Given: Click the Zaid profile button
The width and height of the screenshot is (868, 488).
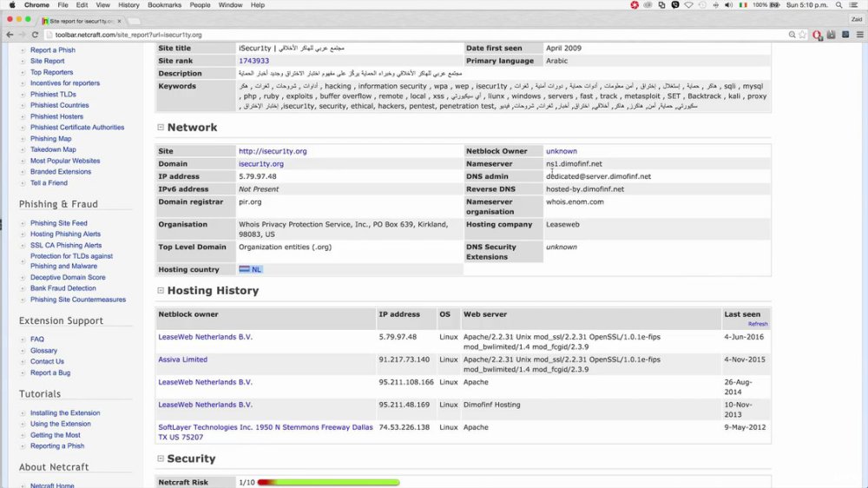Looking at the screenshot, I should click(x=857, y=19).
